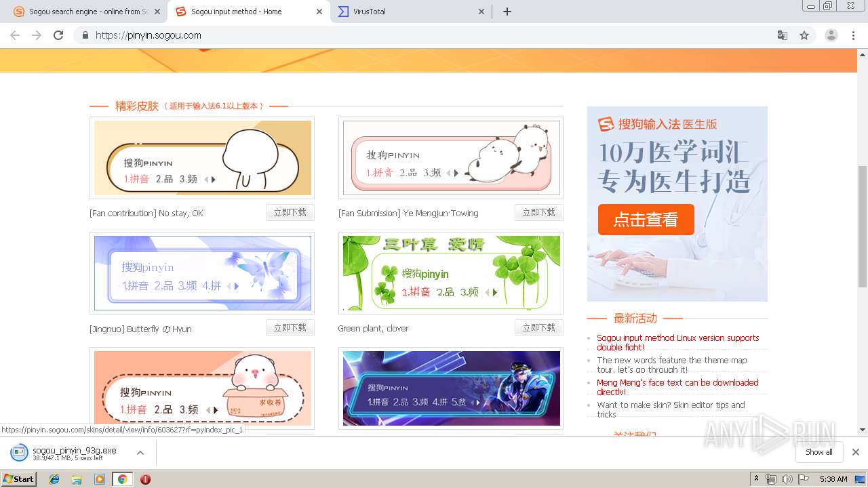868x488 pixels.
Task: Download the Green plant, clover skin
Action: pos(538,328)
